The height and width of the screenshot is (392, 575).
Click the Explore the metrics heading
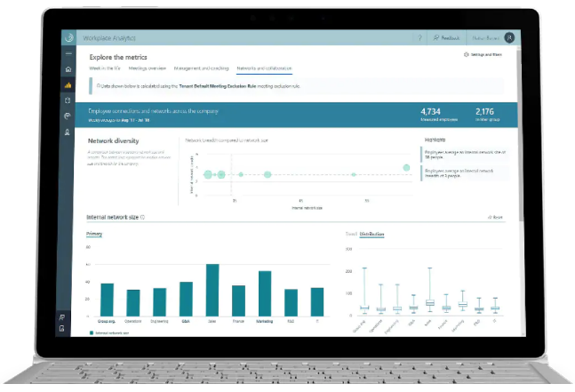click(118, 57)
